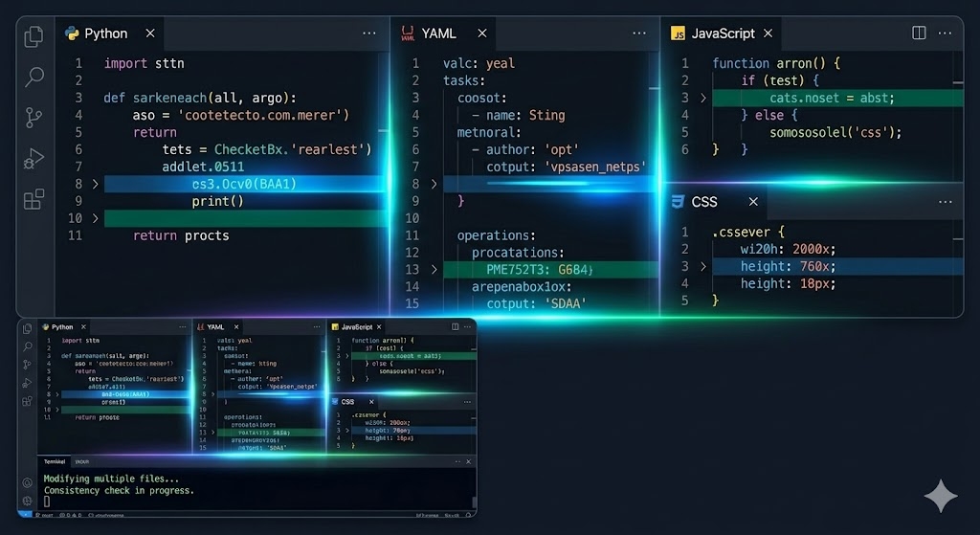Image resolution: width=980 pixels, height=535 pixels.
Task: Fold Python line 8 in the large editor
Action: (x=95, y=184)
